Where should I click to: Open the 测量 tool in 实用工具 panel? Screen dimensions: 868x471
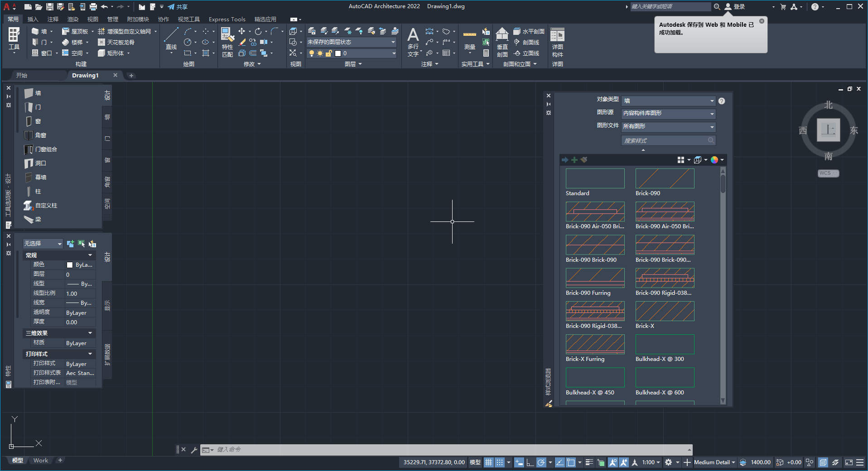click(470, 42)
